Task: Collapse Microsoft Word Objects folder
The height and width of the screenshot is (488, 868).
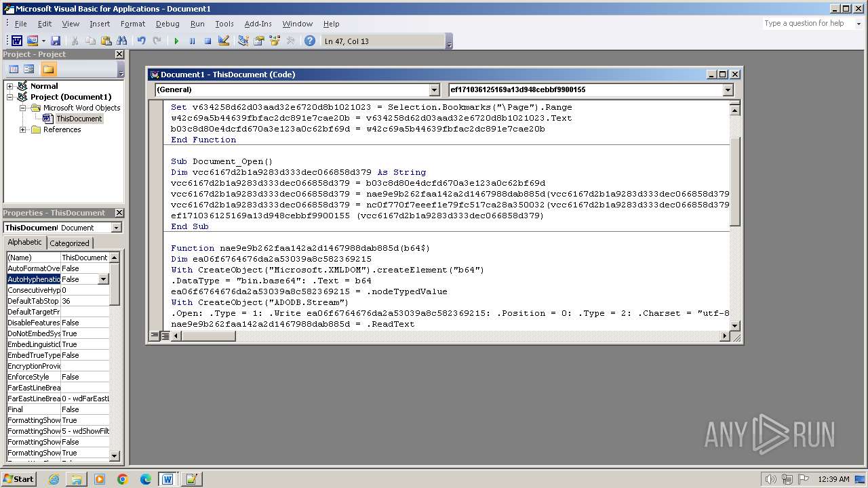Action: (22, 108)
